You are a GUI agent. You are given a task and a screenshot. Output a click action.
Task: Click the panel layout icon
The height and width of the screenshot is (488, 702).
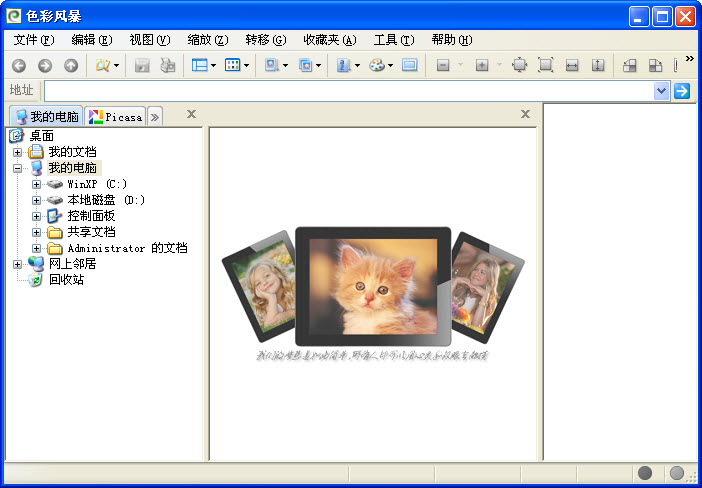200,65
